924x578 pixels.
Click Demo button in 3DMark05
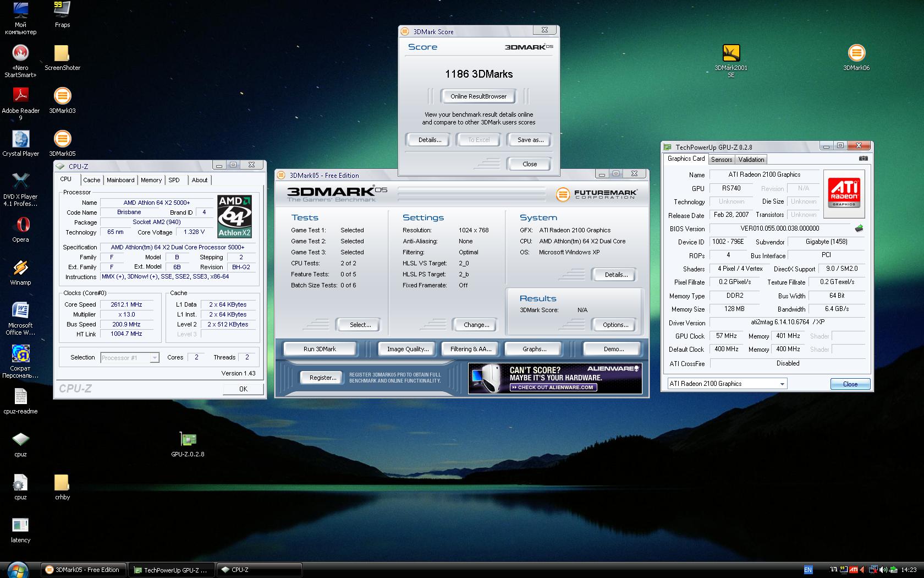pyautogui.click(x=614, y=349)
